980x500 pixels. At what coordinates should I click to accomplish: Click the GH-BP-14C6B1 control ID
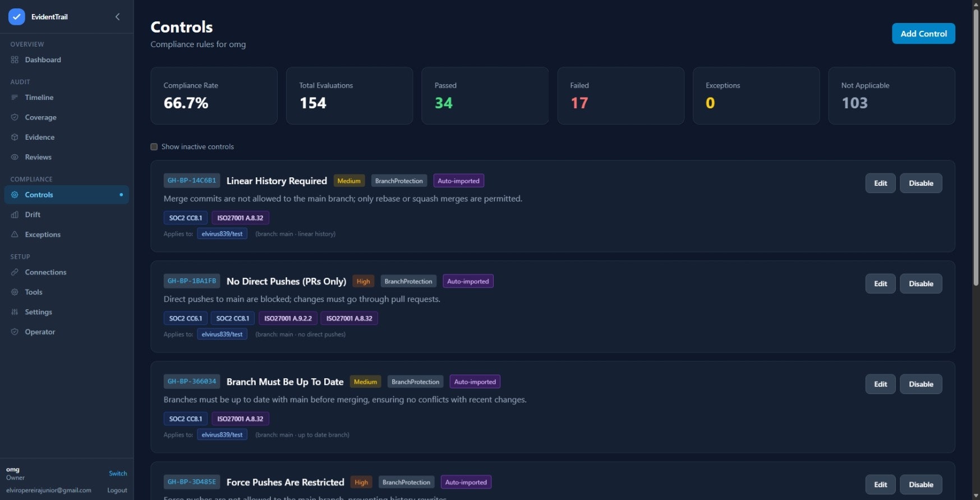click(192, 181)
